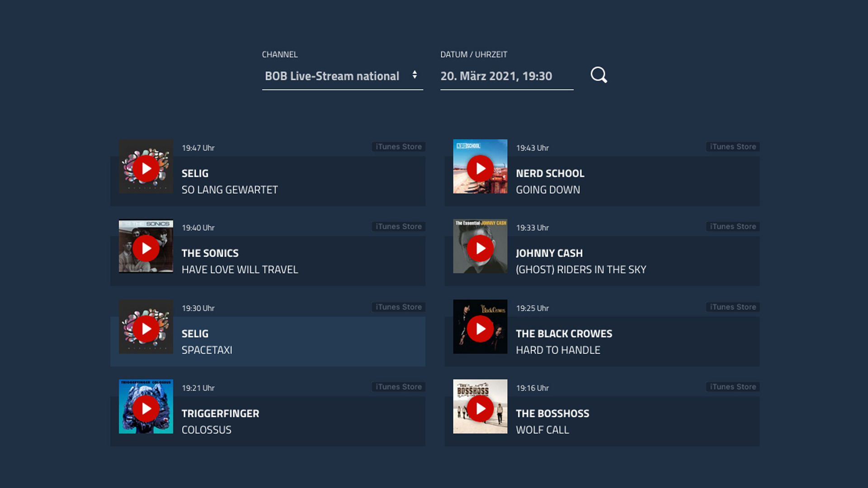Screen dimensions: 868x488
Task: Click the magnifier search icon
Action: [x=599, y=75]
